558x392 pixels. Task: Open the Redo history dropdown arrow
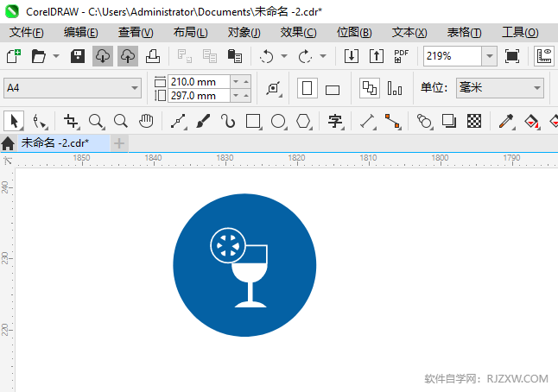click(323, 56)
